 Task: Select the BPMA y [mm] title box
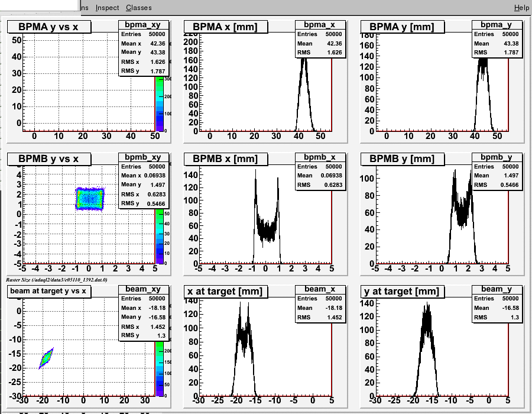point(403,27)
